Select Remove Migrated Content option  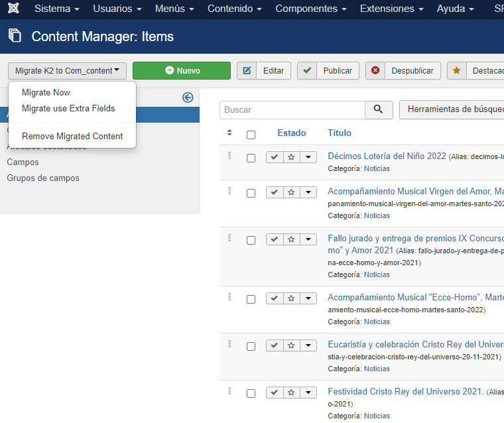coord(72,136)
